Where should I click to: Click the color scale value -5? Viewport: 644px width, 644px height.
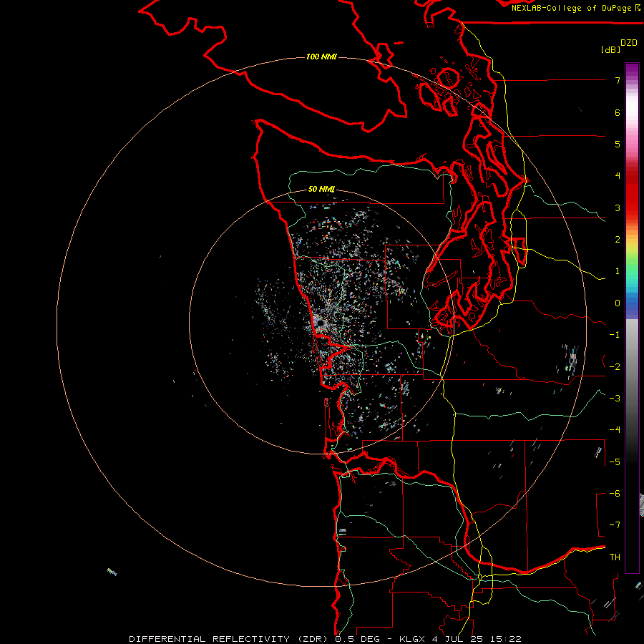pyautogui.click(x=615, y=462)
